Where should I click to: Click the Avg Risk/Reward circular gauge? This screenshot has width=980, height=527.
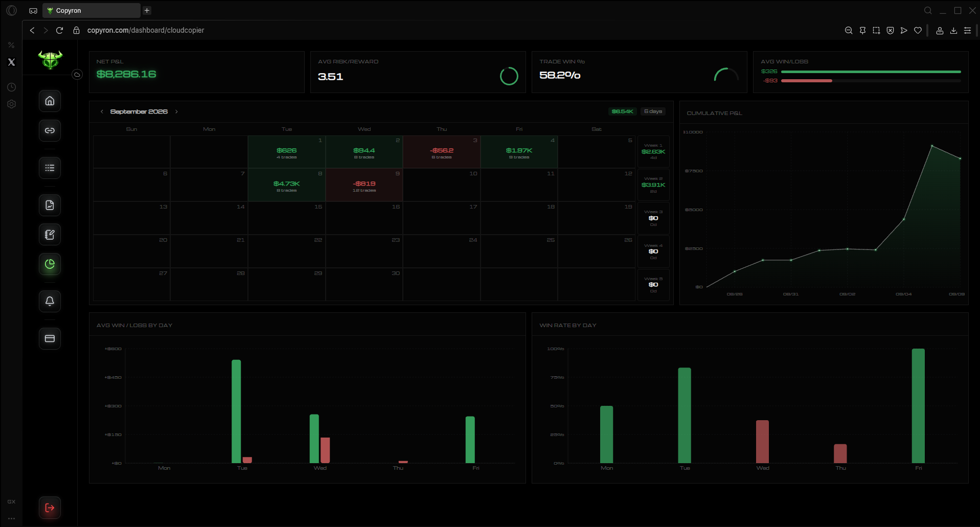(509, 76)
